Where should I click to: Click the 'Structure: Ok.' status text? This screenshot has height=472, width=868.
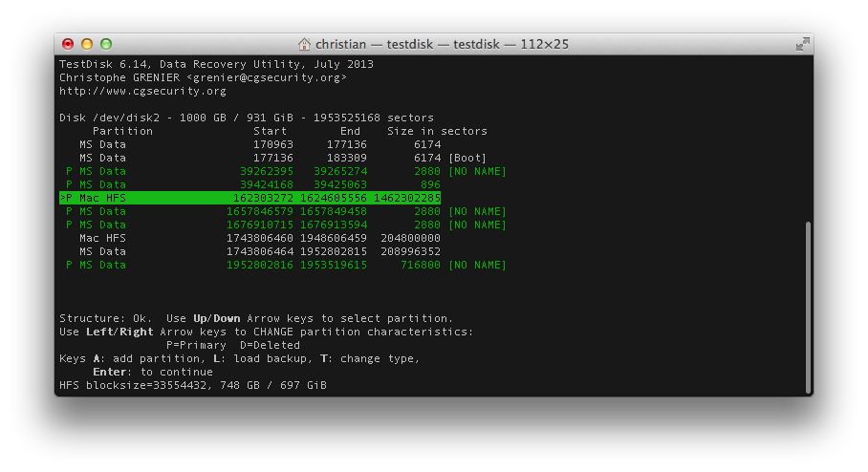click(x=106, y=318)
